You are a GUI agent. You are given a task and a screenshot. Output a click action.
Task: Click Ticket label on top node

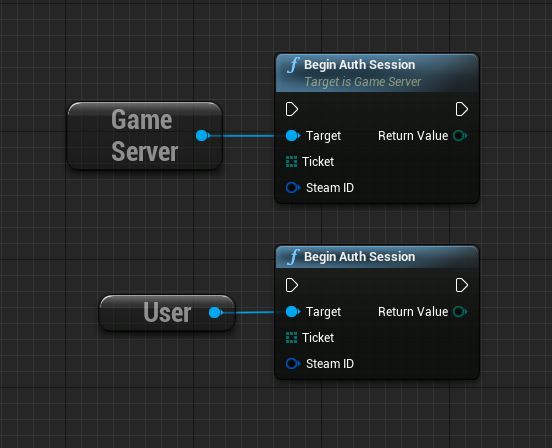(318, 162)
